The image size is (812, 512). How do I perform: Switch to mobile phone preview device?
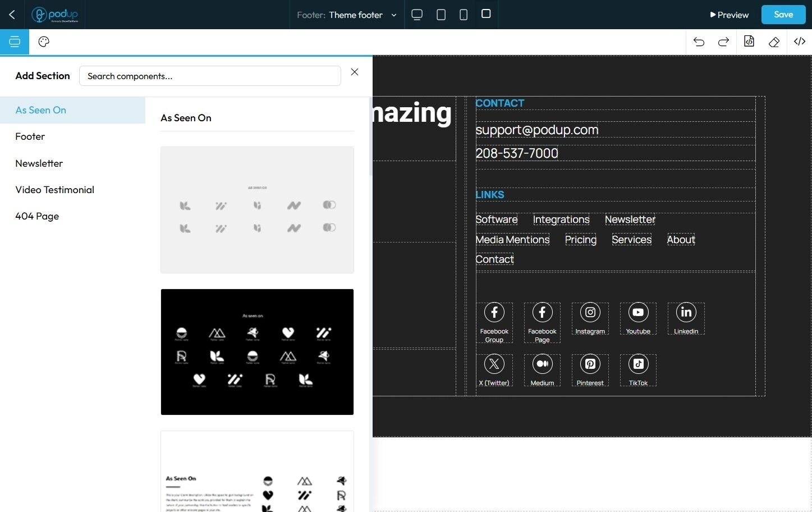pyautogui.click(x=464, y=15)
